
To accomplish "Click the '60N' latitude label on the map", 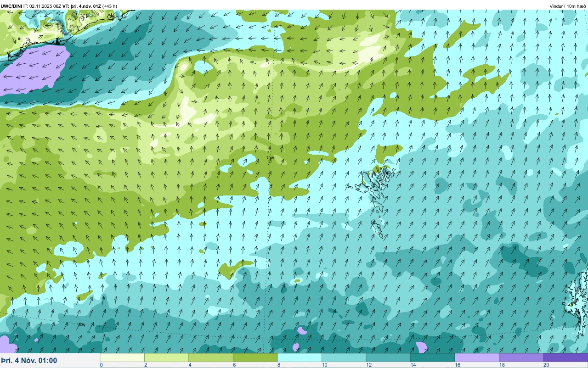I will pyautogui.click(x=81, y=324).
